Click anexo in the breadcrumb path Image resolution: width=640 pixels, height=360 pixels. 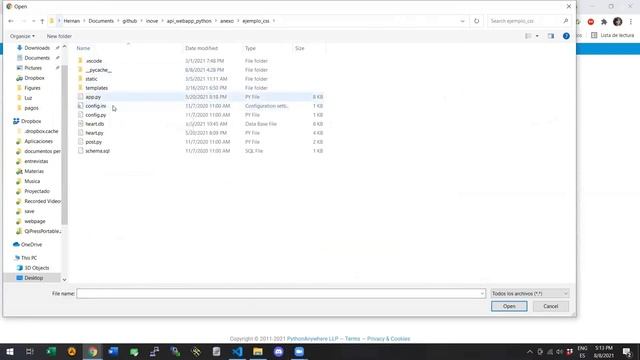click(x=227, y=21)
